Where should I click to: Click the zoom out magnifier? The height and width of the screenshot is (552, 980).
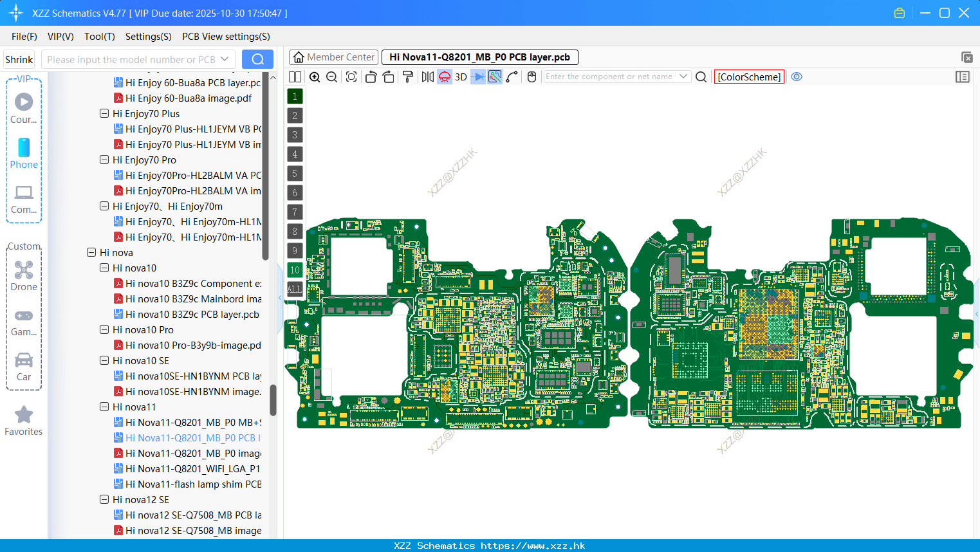pos(332,77)
